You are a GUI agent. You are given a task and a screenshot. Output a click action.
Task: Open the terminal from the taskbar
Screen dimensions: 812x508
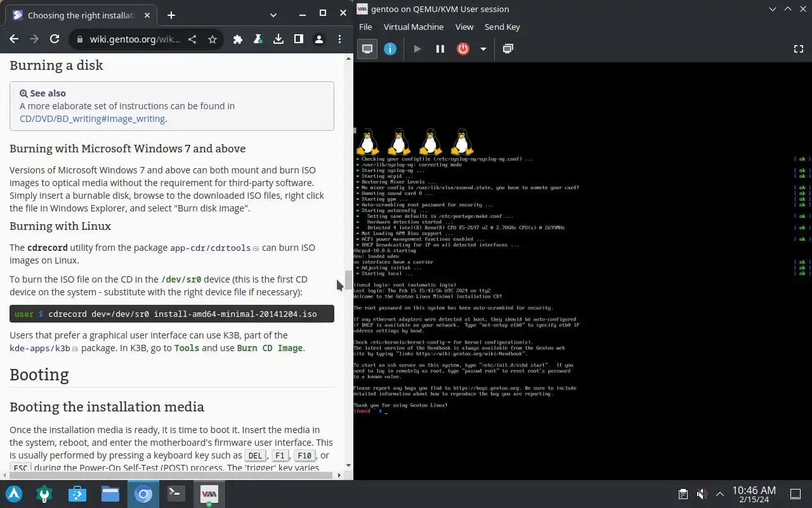[x=176, y=494]
